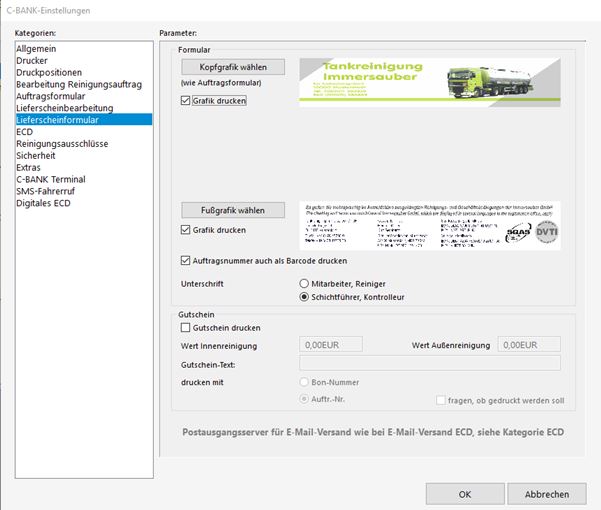Open the Allgemein category
This screenshot has width=601, height=510.
pyautogui.click(x=38, y=47)
